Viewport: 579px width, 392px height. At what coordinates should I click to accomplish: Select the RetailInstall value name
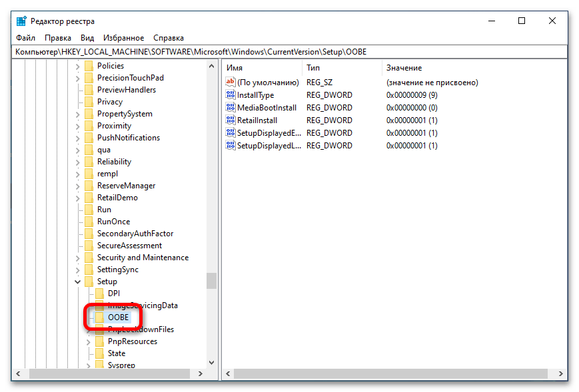(x=257, y=120)
